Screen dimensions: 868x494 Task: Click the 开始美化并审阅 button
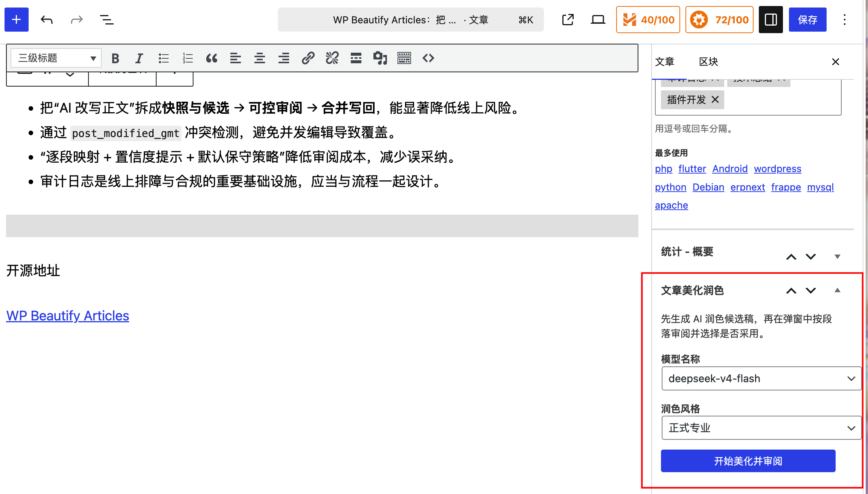748,461
